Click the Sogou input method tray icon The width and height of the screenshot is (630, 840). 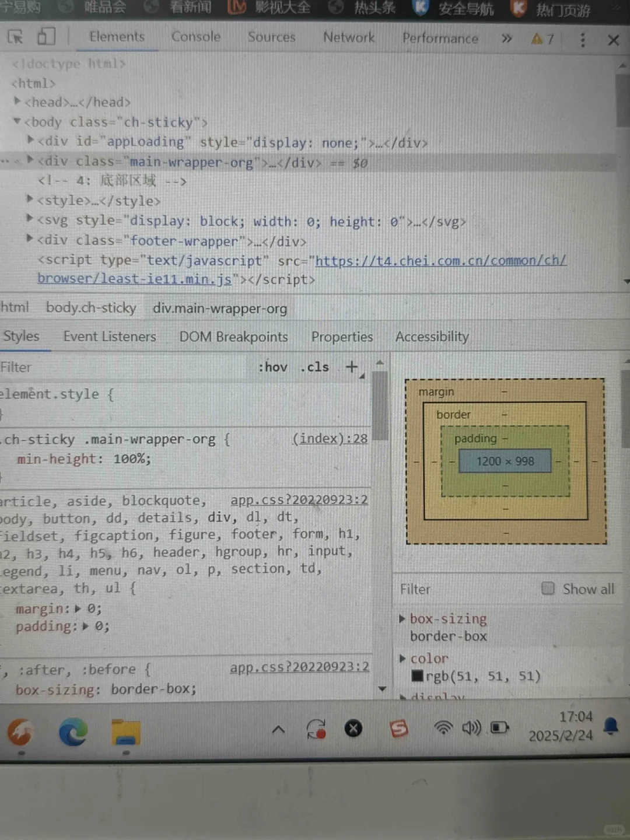click(x=399, y=728)
